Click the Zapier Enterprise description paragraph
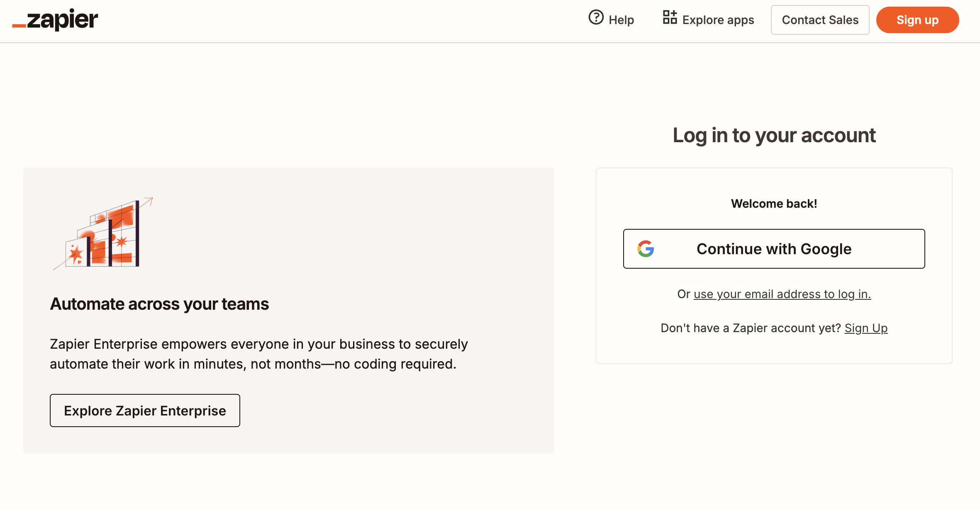This screenshot has height=510, width=980. point(259,354)
